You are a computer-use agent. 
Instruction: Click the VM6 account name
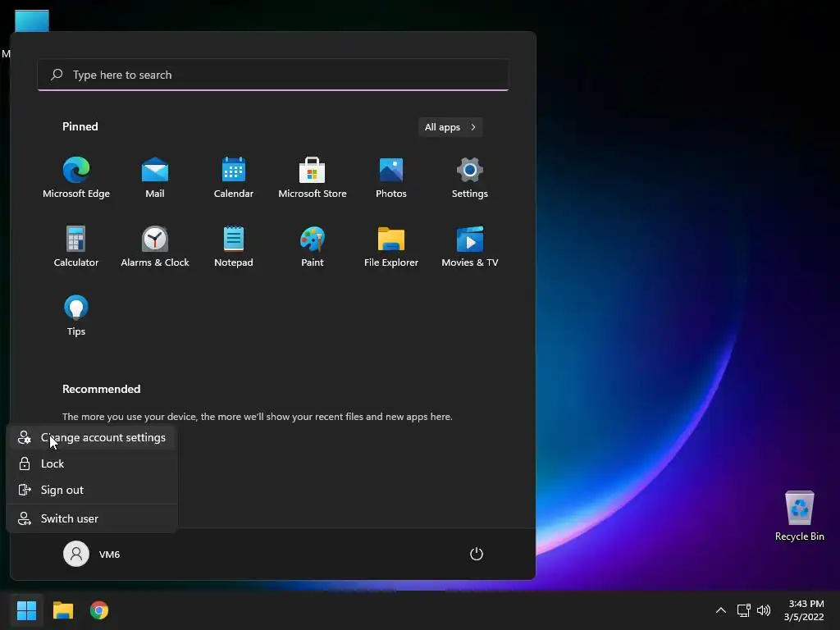(109, 555)
